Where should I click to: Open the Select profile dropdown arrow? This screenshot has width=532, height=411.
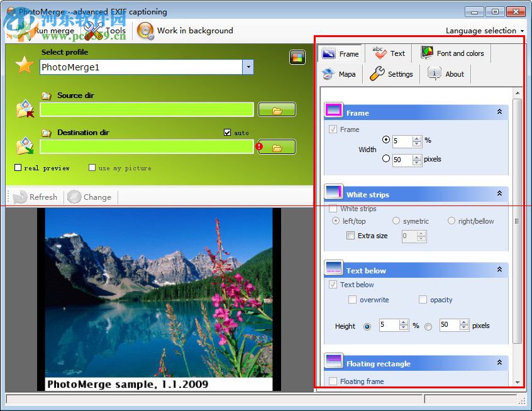pyautogui.click(x=248, y=67)
